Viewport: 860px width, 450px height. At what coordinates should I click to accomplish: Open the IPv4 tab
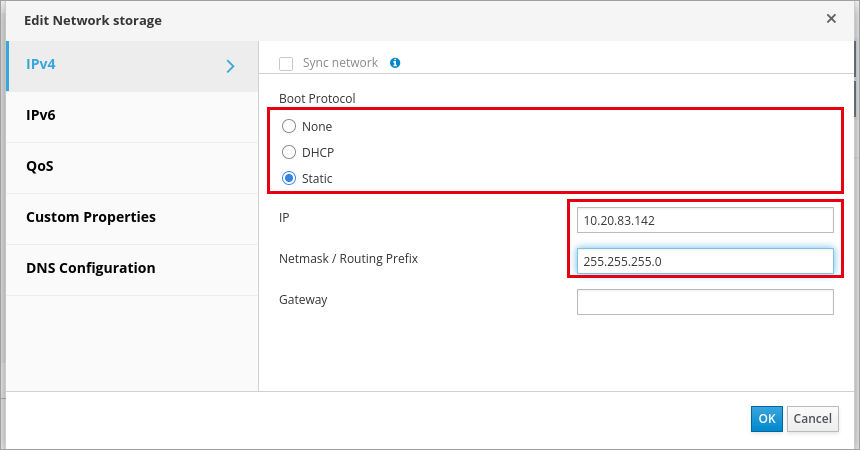[x=132, y=66]
